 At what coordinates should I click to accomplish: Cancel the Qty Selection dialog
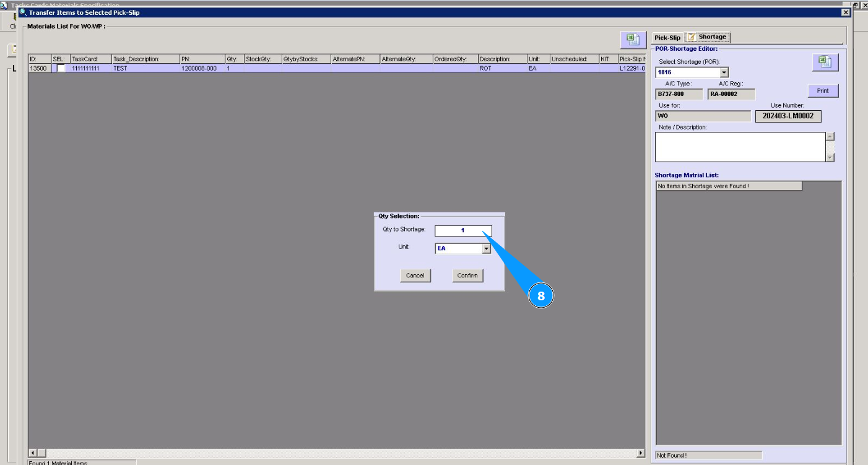coord(415,276)
